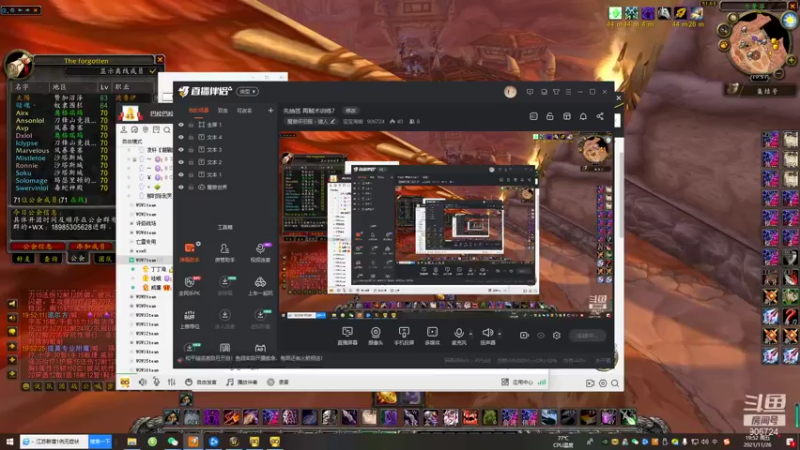The height and width of the screenshot is (450, 800).
Task: Collapse the W3N7team channel in YY
Action: (132, 260)
